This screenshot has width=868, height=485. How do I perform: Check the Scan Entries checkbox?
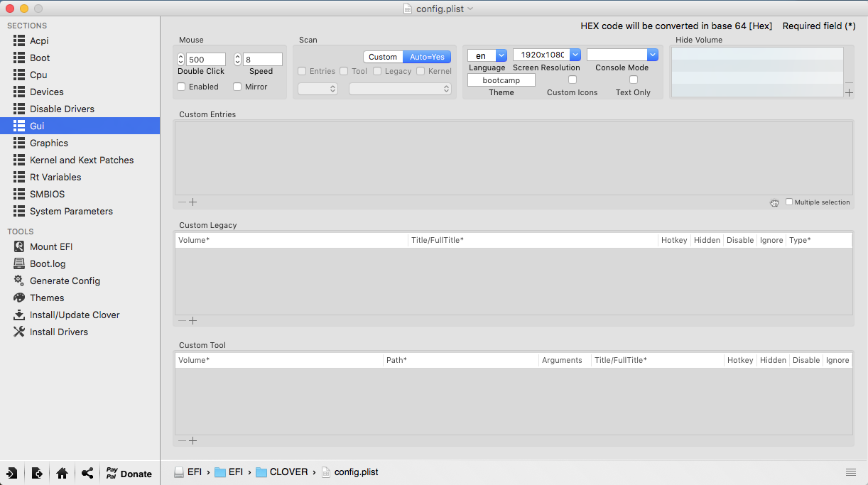coord(302,71)
